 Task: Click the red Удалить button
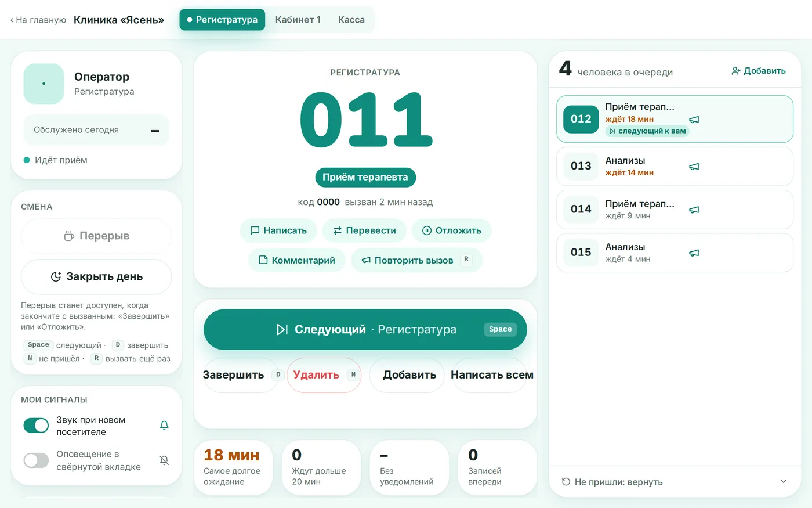324,375
